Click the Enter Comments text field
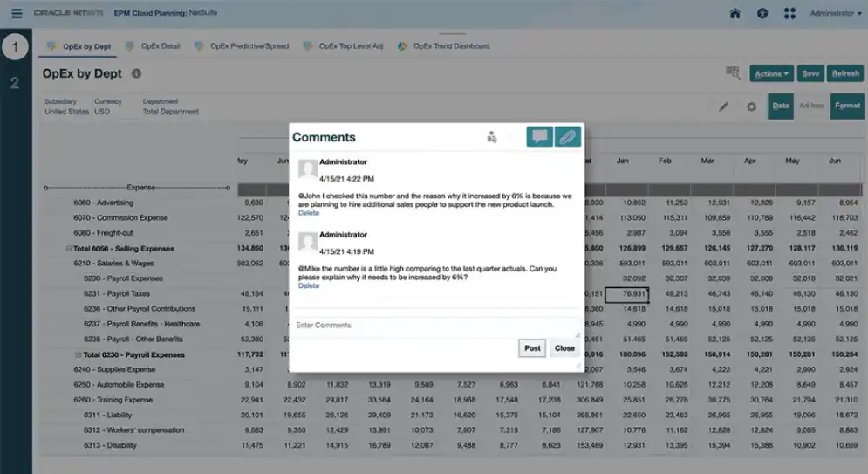The image size is (868, 474). (x=436, y=326)
